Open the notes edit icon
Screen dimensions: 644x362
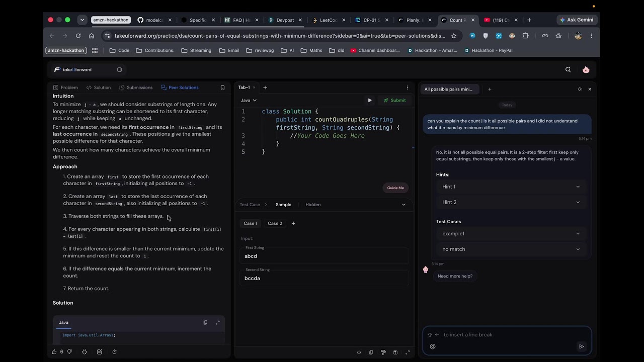(x=99, y=352)
